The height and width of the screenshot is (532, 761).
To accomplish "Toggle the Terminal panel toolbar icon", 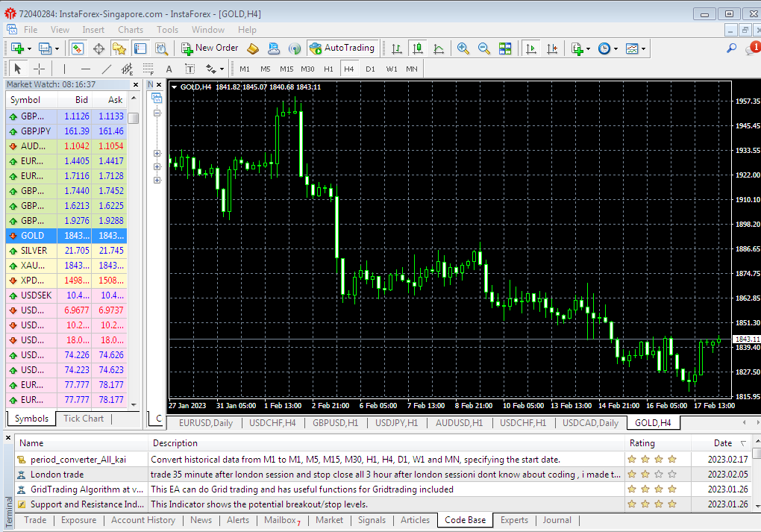I will (140, 48).
